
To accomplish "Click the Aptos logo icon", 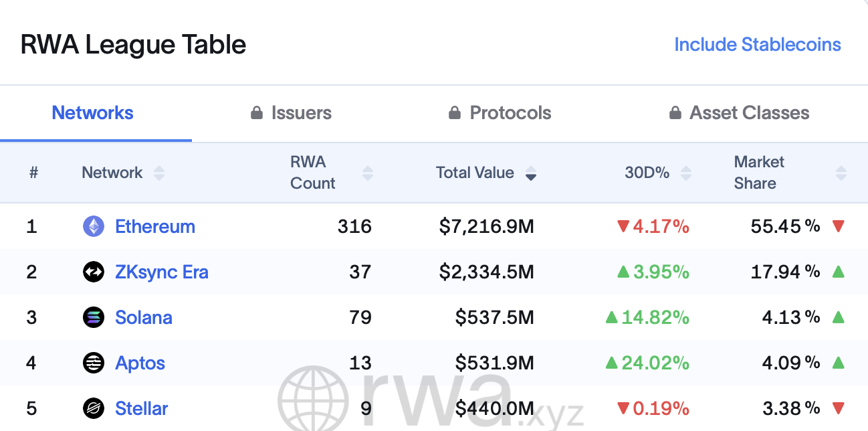I will [94, 363].
